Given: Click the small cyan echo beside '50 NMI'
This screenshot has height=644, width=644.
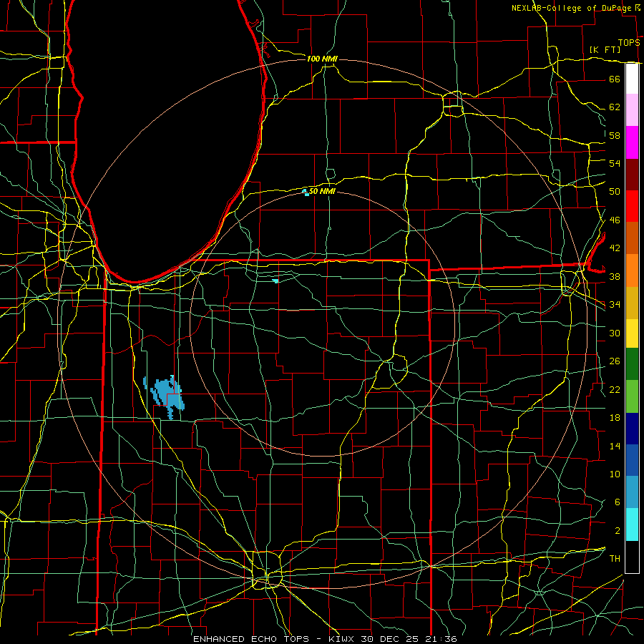Looking at the screenshot, I should tap(306, 192).
